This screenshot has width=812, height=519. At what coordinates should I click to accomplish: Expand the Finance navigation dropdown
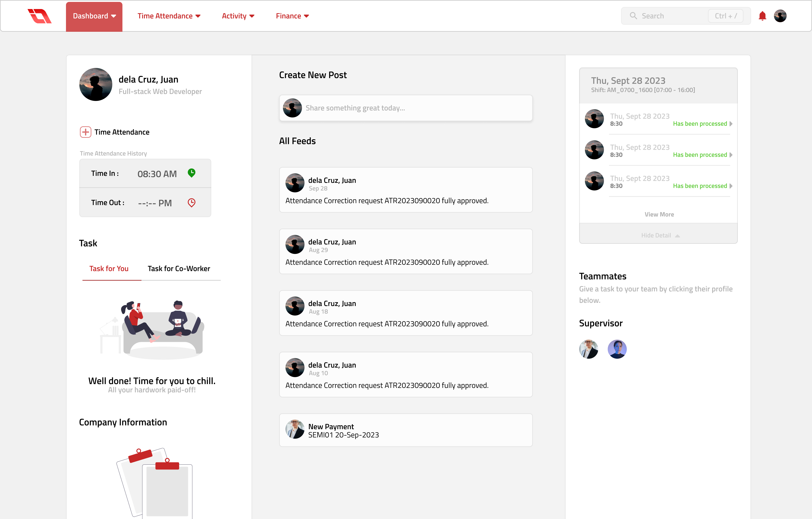(292, 16)
